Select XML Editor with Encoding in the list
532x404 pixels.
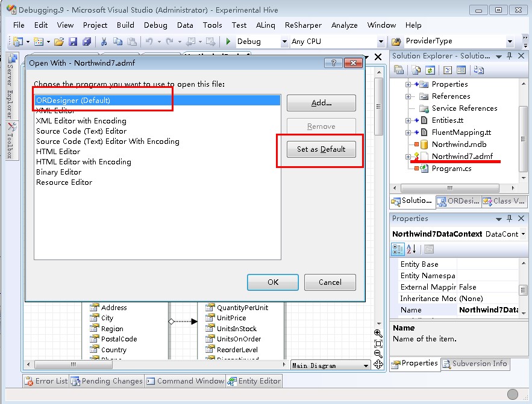(x=157, y=121)
